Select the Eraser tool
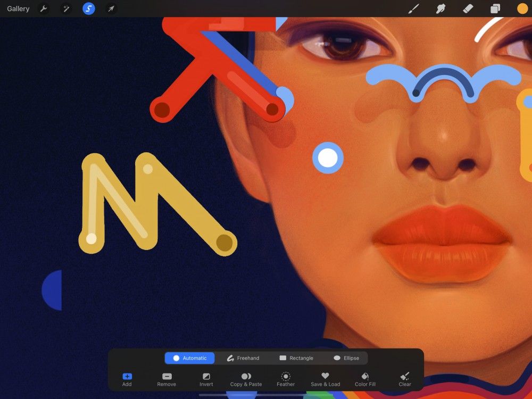532x399 pixels. [468, 8]
